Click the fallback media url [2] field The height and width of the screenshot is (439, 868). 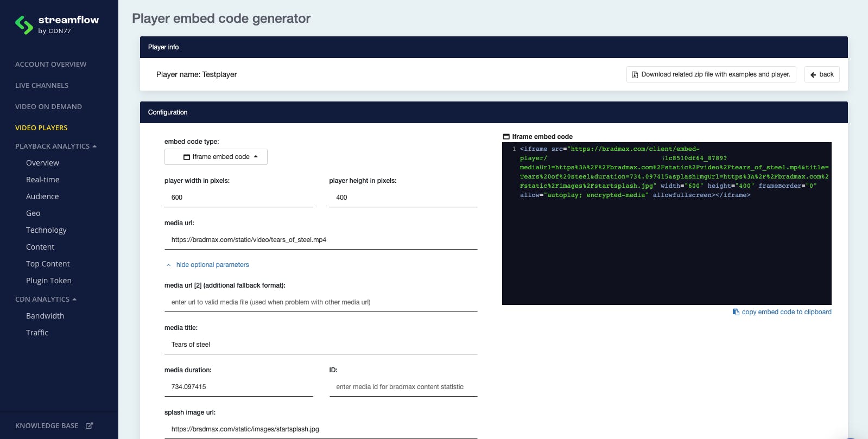pos(320,302)
